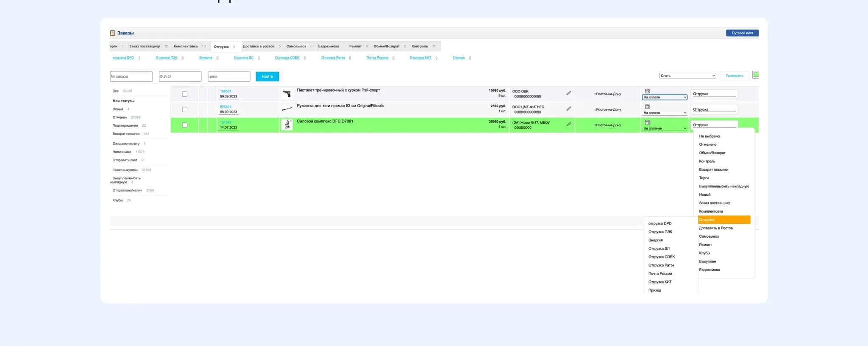Click the wallet icon in the pistol order row
Image resolution: width=868 pixels, height=347 pixels.
(x=647, y=91)
